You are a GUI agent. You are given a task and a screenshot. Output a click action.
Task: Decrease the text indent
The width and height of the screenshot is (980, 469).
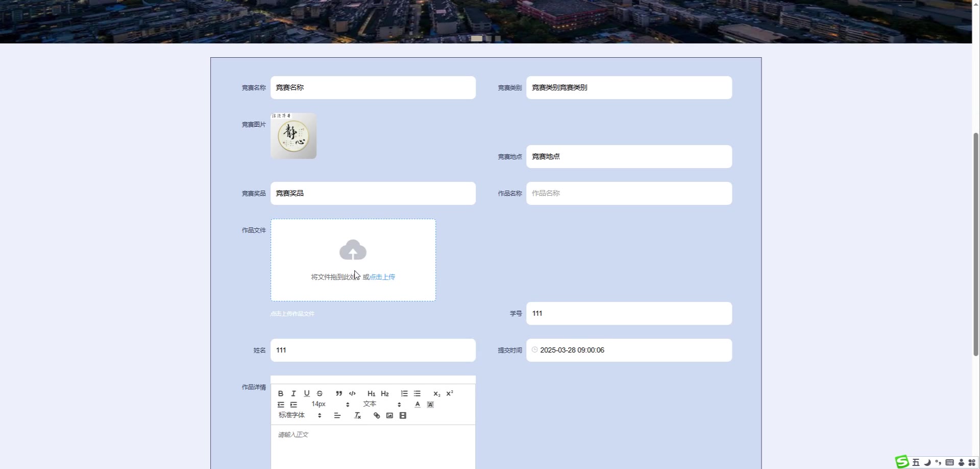(x=281, y=405)
